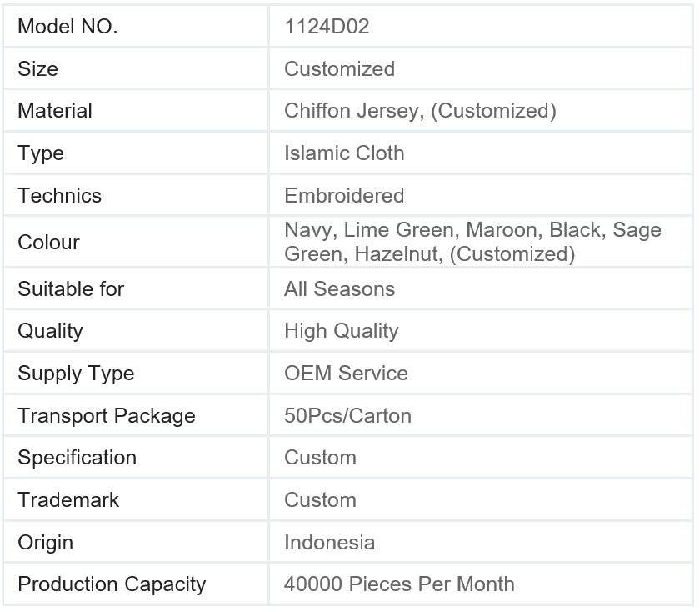Click the Specification row label
The width and height of the screenshot is (700, 612).
click(x=77, y=458)
